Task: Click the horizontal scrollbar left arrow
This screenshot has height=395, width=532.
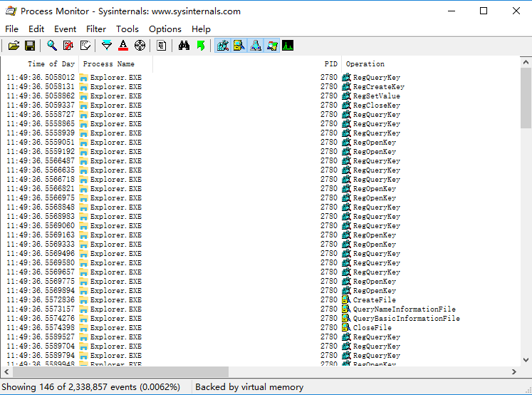Action: [6, 372]
